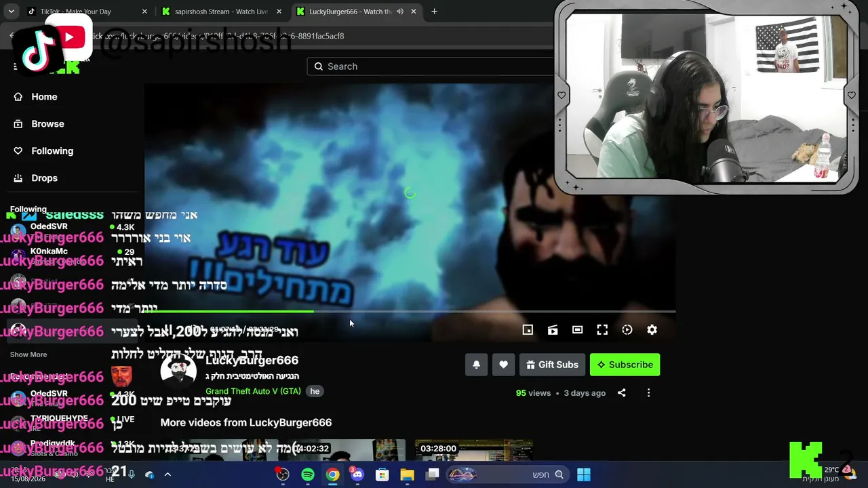Show hidden system tray icons
Screen dimensions: 868x488
coord(167,474)
